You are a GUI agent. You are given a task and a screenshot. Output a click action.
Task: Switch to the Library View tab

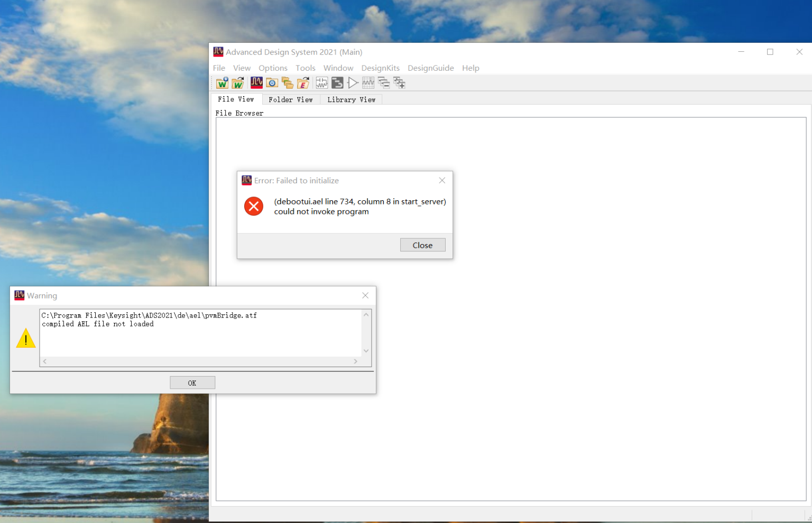351,99
